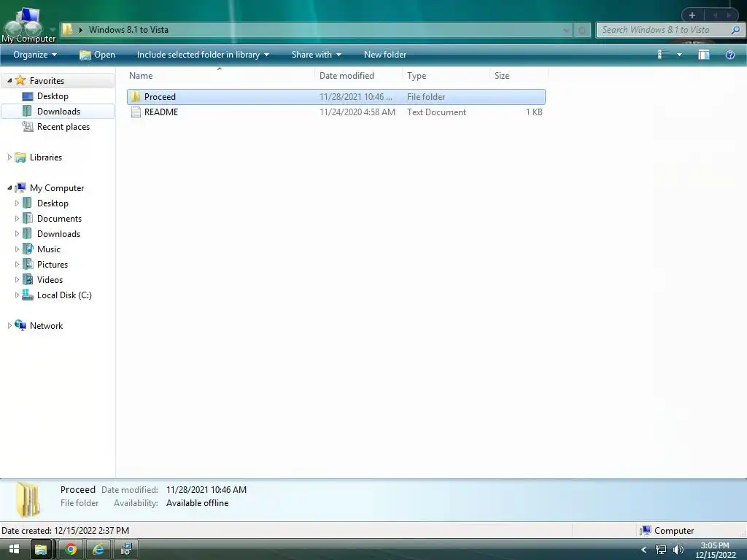Open Downloads under Favorites

(58, 112)
